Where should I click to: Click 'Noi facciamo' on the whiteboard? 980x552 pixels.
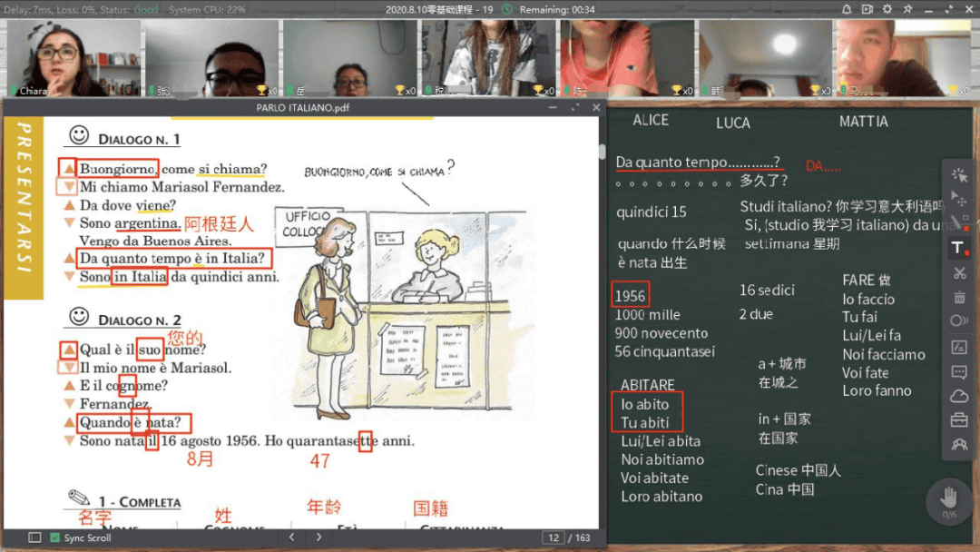tap(883, 354)
